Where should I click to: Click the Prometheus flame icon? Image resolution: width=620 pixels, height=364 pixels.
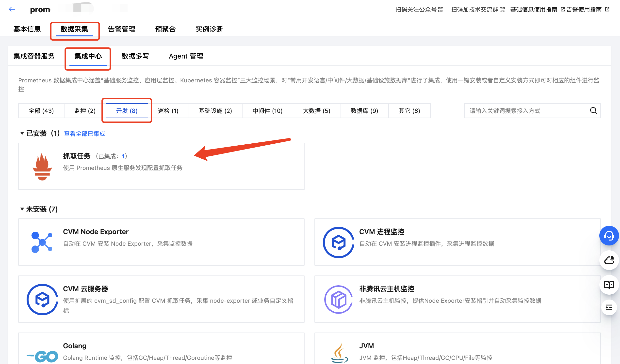pos(42,167)
